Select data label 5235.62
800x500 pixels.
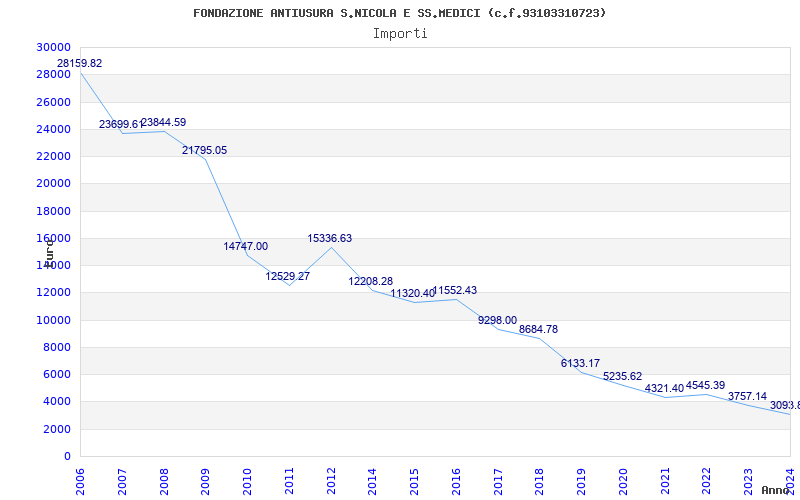pos(622,376)
